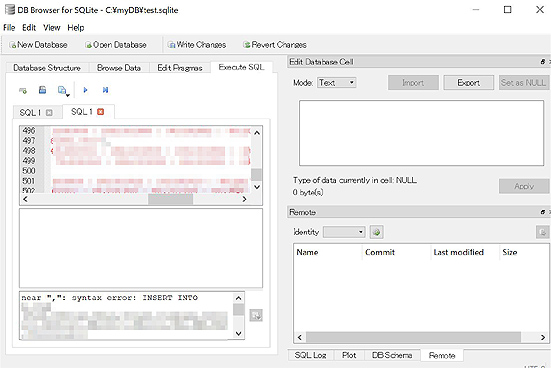Screen dimensions: 551x368
Task: Click the error message scroll down arrow
Action: (239, 333)
